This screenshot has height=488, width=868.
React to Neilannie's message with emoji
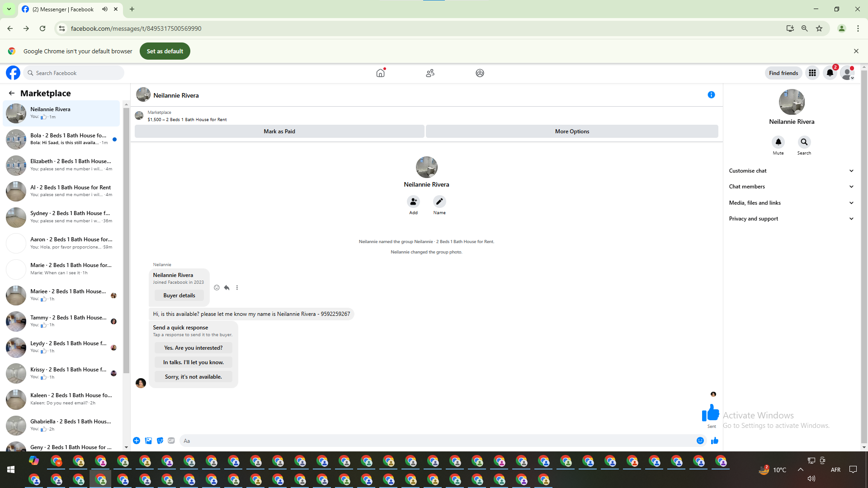coord(217,287)
